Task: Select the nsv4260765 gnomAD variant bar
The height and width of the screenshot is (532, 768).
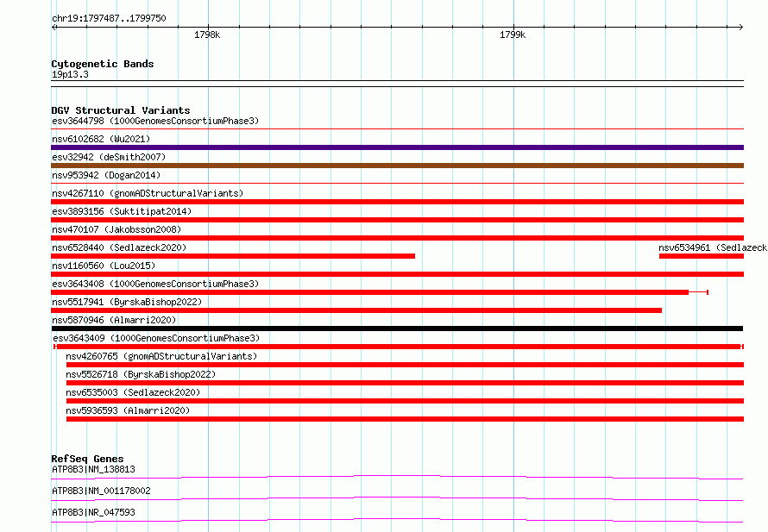Action: (405, 365)
